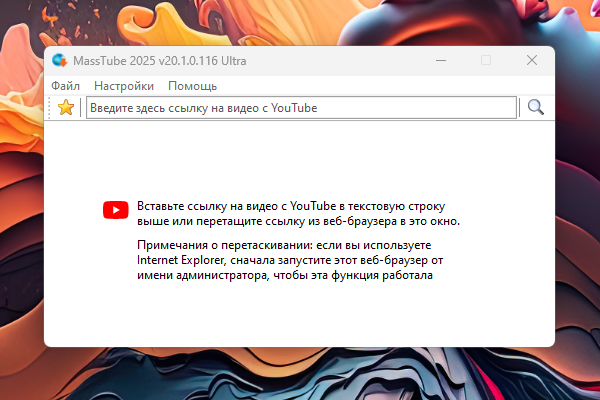Click the magnifying glass search icon

click(x=535, y=108)
